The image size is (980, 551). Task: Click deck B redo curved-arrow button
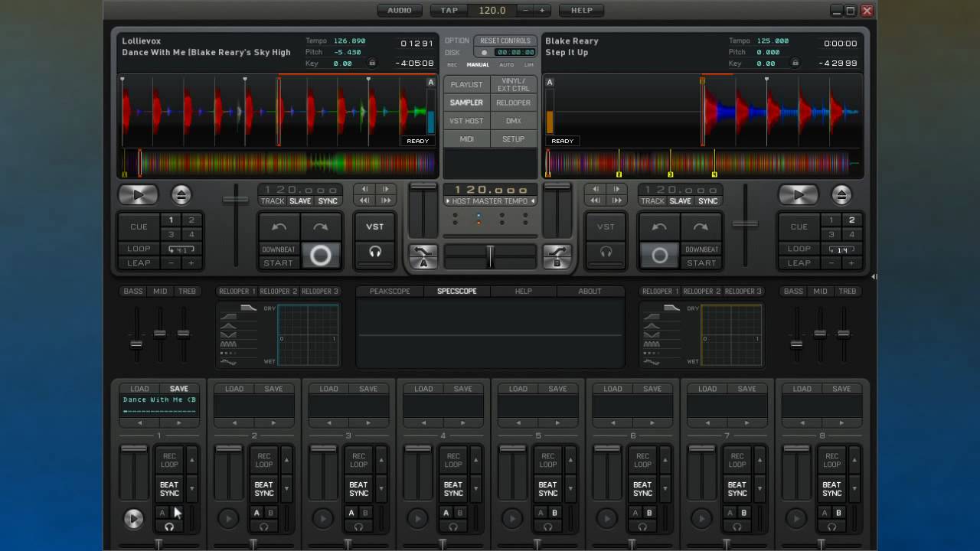tap(701, 227)
